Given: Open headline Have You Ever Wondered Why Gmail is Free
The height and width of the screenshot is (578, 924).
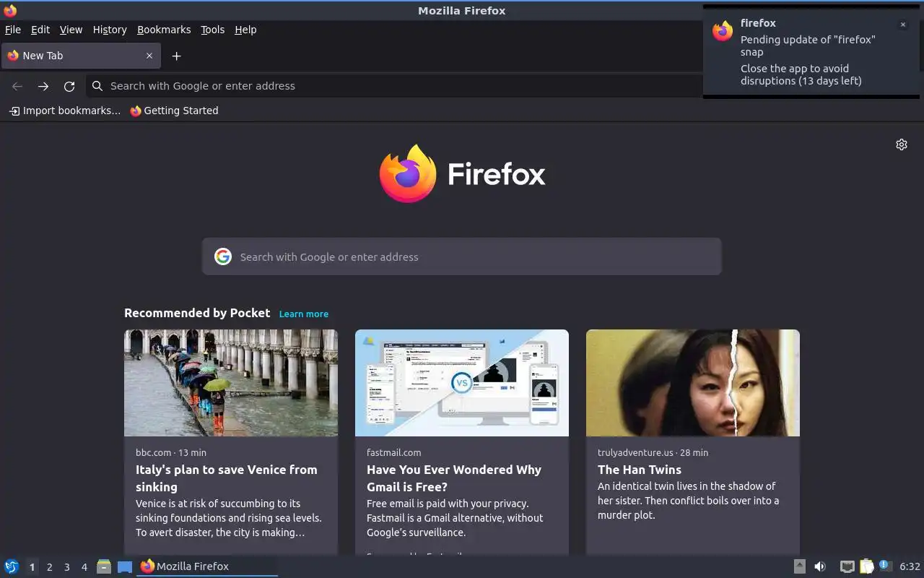Looking at the screenshot, I should tap(454, 478).
